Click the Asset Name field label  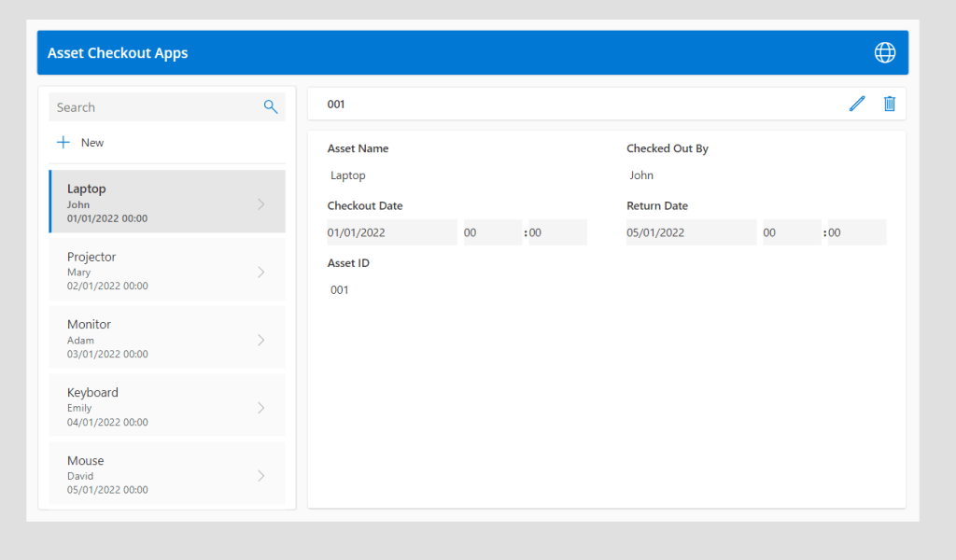click(358, 148)
